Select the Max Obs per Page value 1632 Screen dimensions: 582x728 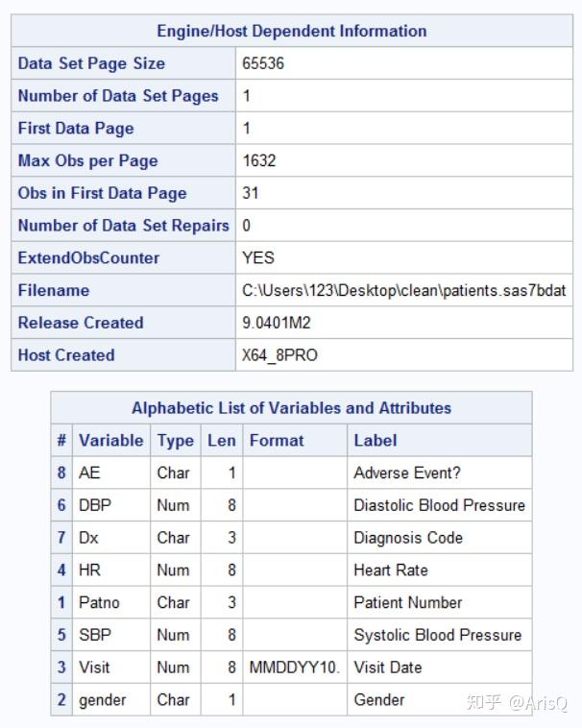point(259,160)
